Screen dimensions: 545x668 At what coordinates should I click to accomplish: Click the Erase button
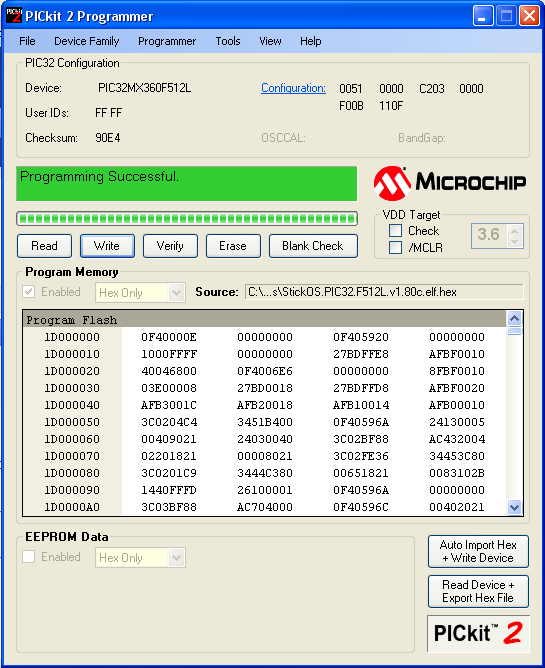(233, 246)
